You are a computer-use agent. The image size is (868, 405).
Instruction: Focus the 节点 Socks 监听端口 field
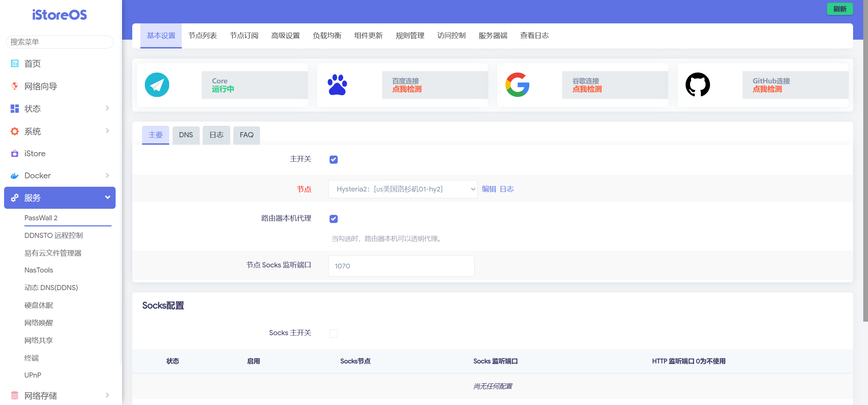coord(401,266)
